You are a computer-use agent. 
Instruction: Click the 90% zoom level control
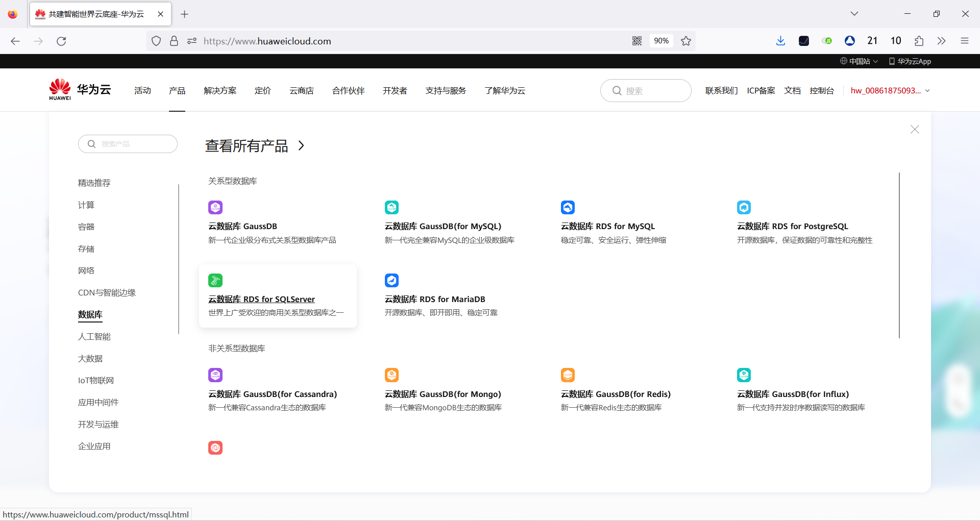point(661,41)
